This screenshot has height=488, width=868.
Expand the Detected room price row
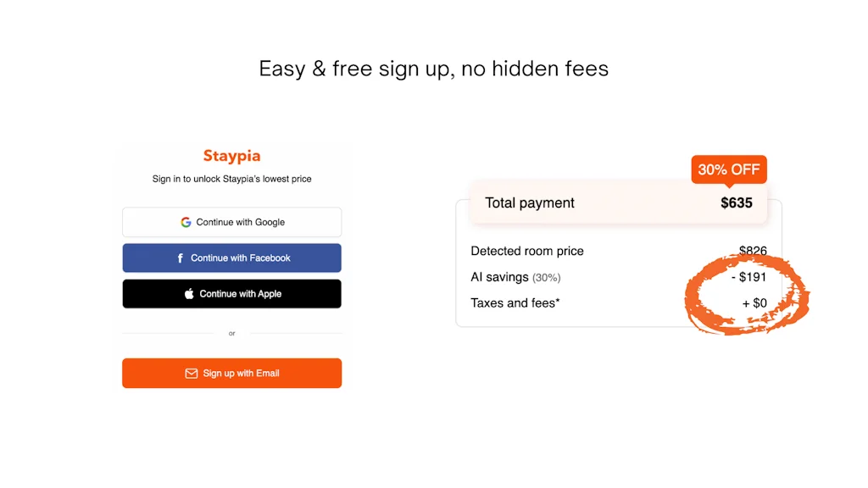pyautogui.click(x=526, y=251)
